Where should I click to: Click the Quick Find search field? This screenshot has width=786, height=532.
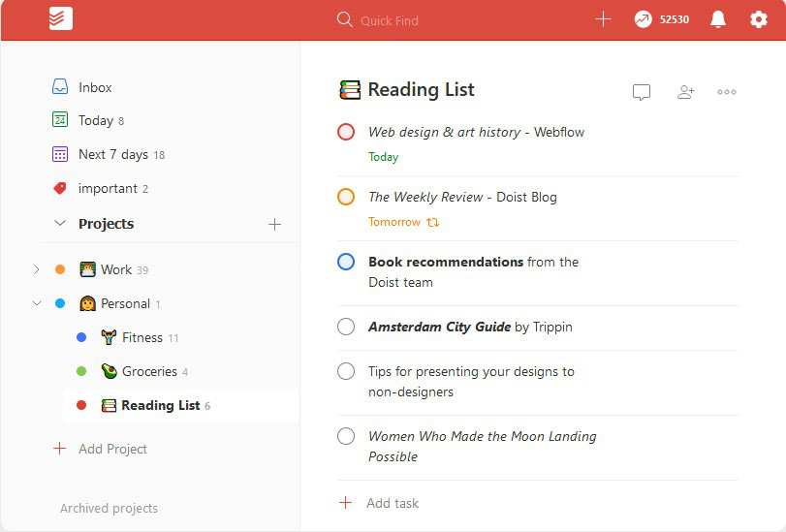[x=389, y=20]
